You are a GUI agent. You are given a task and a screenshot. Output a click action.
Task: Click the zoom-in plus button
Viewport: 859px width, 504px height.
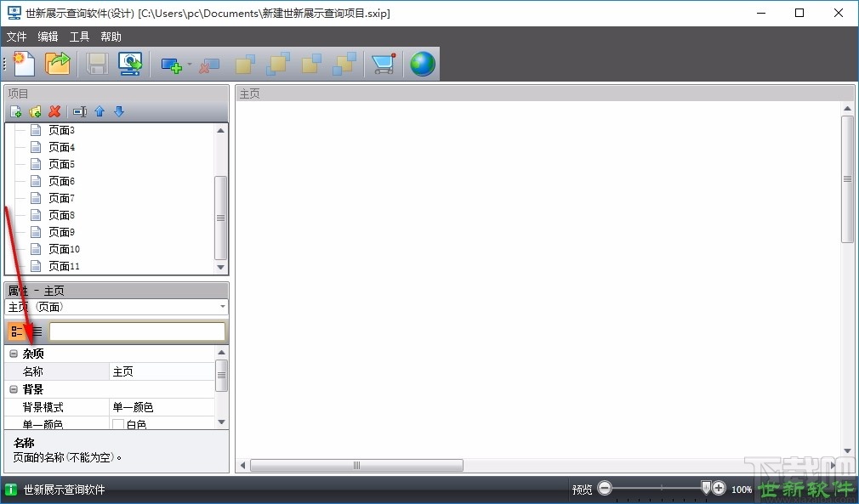(719, 488)
